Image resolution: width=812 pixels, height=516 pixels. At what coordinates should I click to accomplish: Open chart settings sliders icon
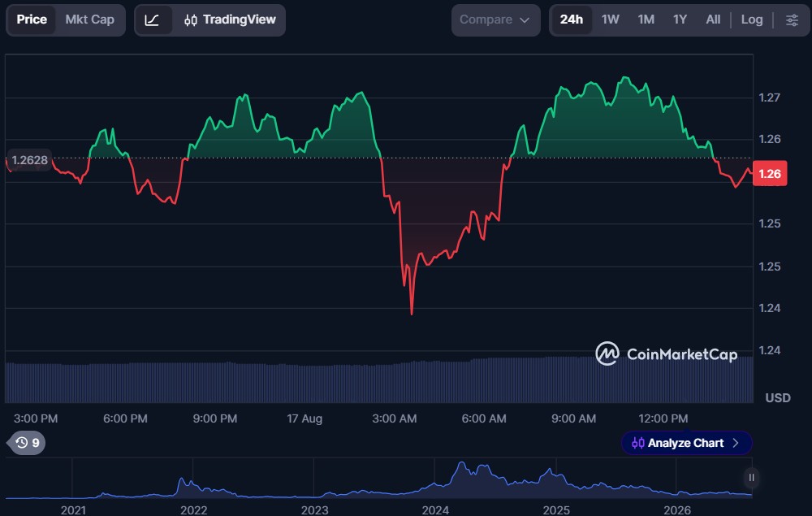pyautogui.click(x=792, y=20)
